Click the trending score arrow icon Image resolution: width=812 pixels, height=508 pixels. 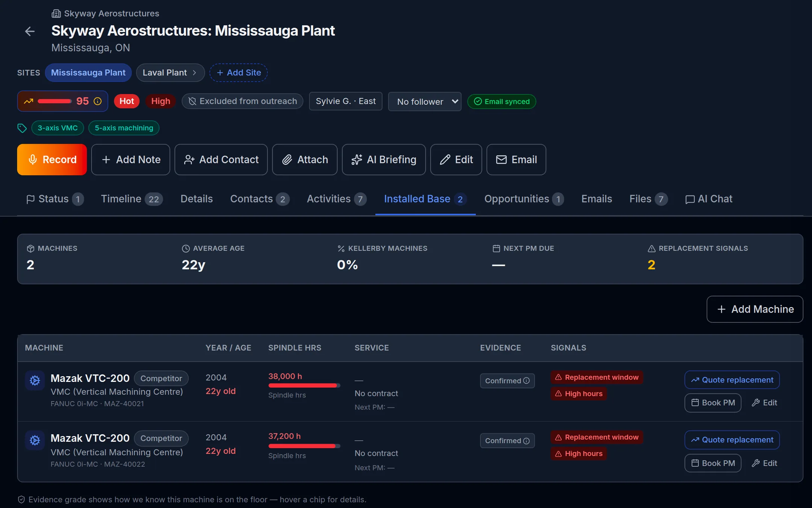(x=29, y=101)
